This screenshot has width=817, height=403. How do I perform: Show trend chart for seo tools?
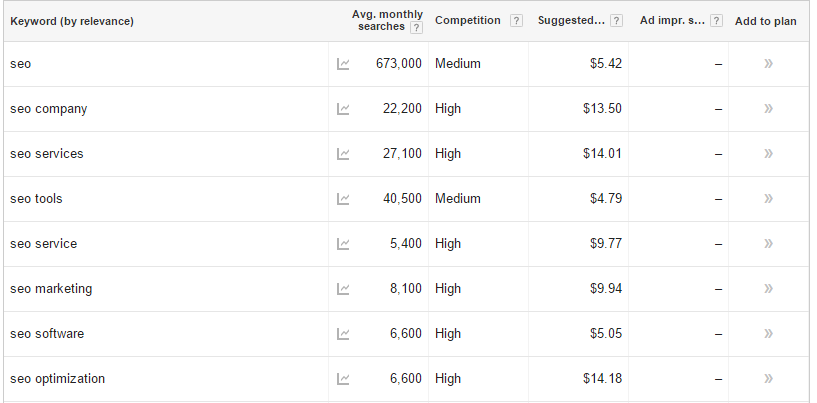pos(343,199)
